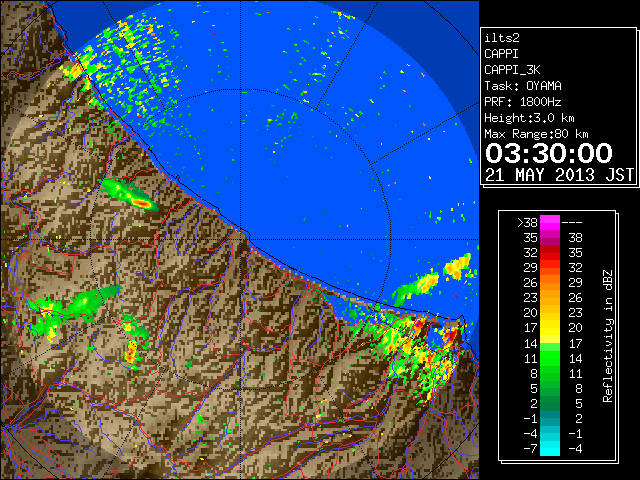640x480 pixels.
Task: Click the "-7" legend value
Action: [x=530, y=449]
